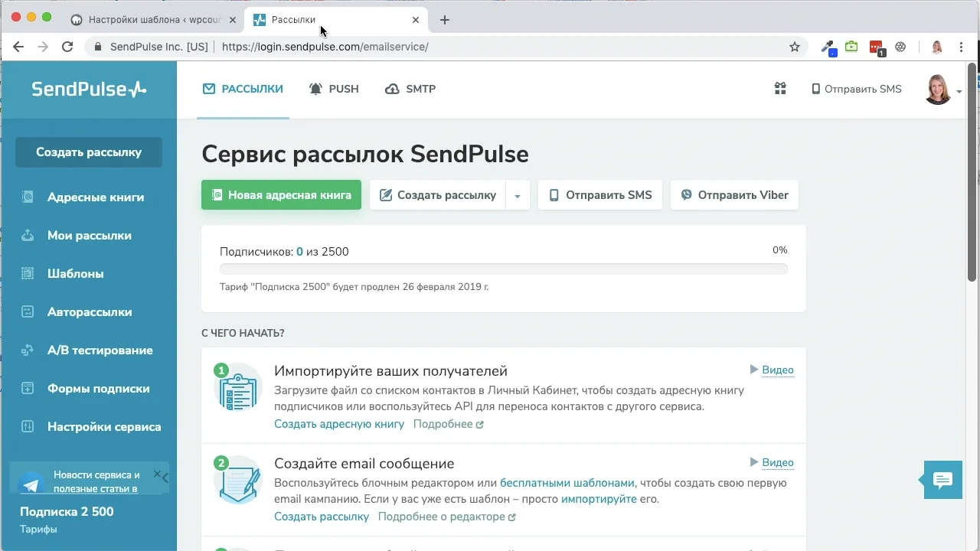Open the live chat widget button
The height and width of the screenshot is (551, 980).
click(942, 480)
